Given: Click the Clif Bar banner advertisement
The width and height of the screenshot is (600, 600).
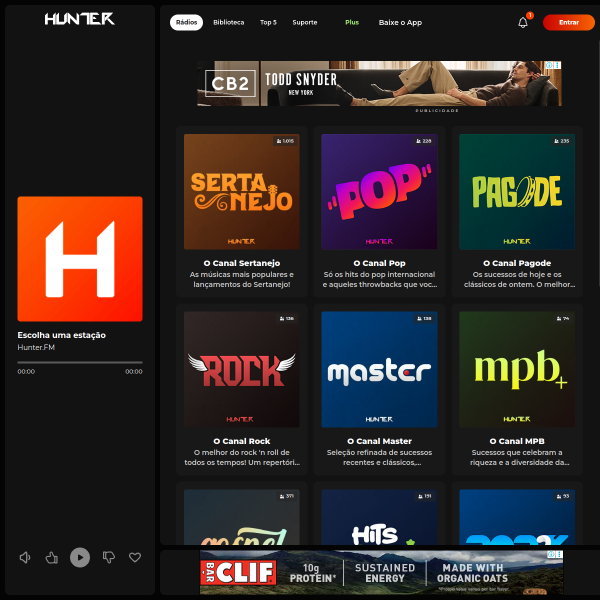Looking at the screenshot, I should (x=381, y=572).
